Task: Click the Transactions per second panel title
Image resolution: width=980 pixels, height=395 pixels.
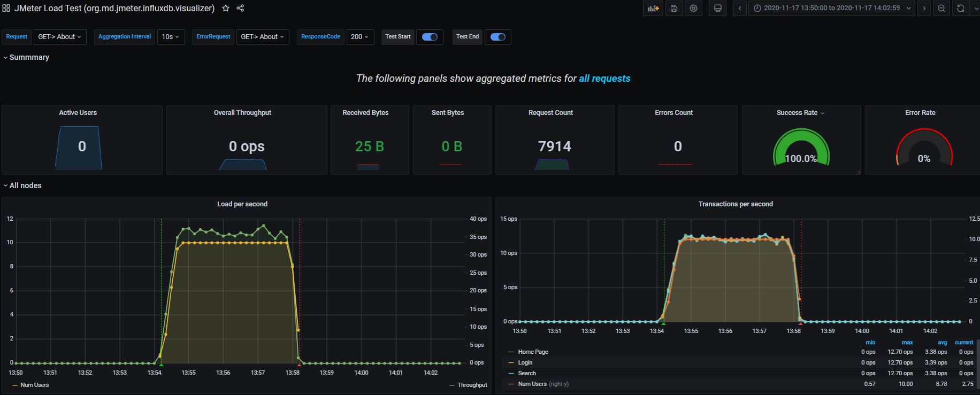Action: pos(736,204)
